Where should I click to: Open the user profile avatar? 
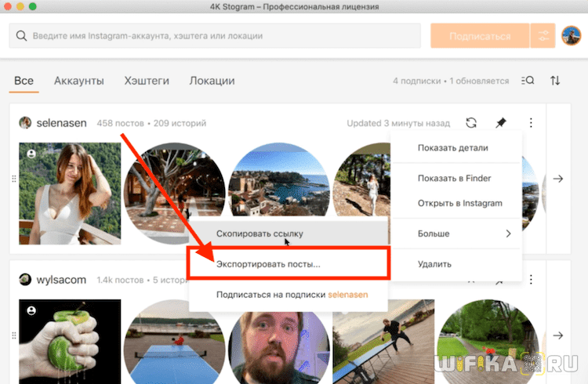click(571, 35)
